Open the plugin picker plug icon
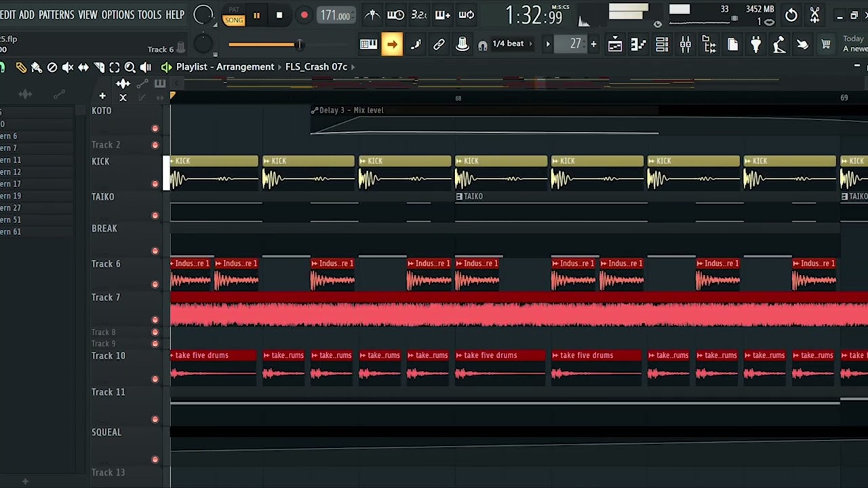This screenshot has height=488, width=868. click(755, 45)
